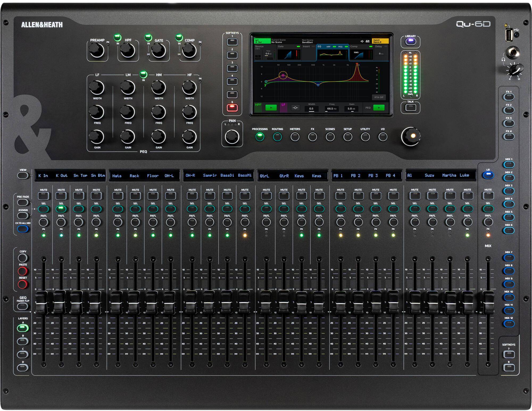This screenshot has width=532, height=411.
Task: Toggle the PEQ In switch on screen
Action: [x=379, y=108]
